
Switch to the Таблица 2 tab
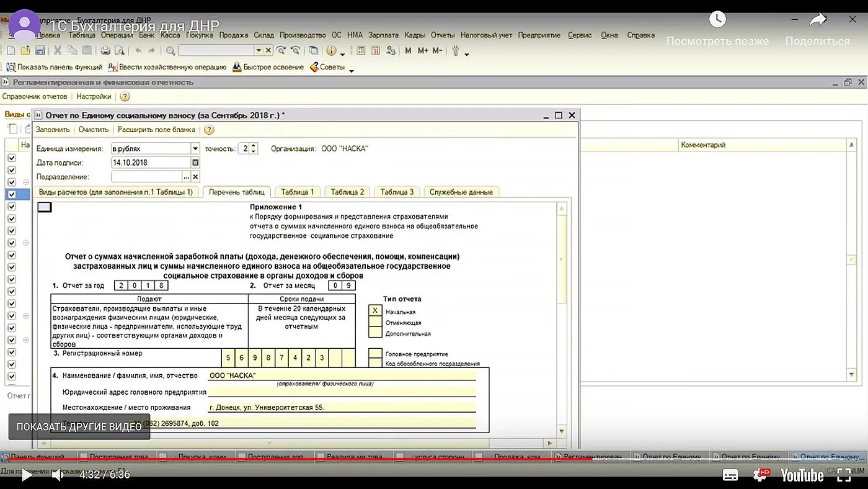(x=347, y=192)
